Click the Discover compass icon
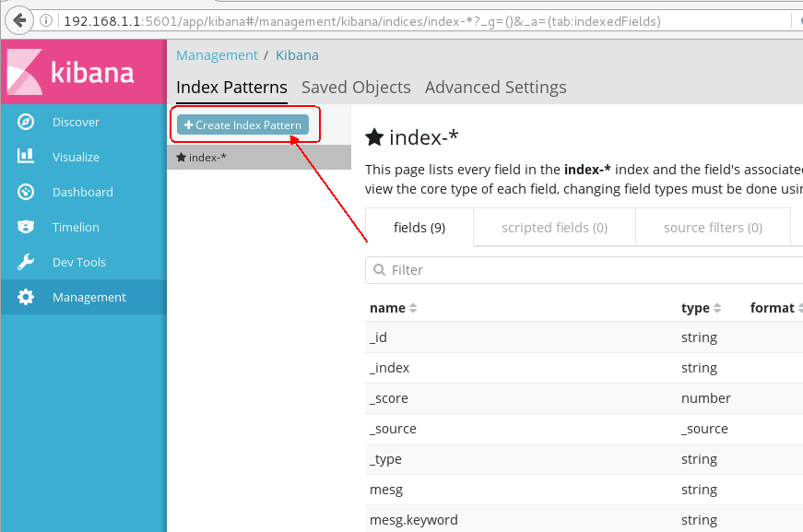Image resolution: width=803 pixels, height=532 pixels. (x=26, y=122)
